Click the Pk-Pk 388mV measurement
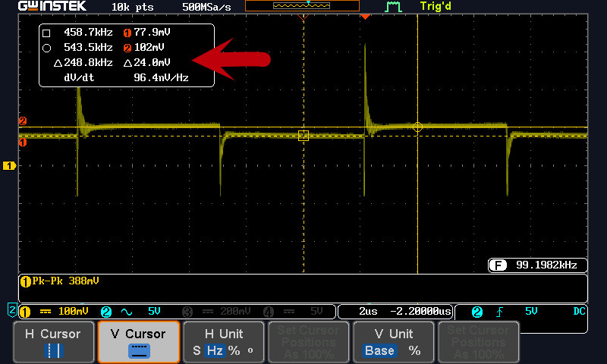This screenshot has width=607, height=364. tap(65, 281)
